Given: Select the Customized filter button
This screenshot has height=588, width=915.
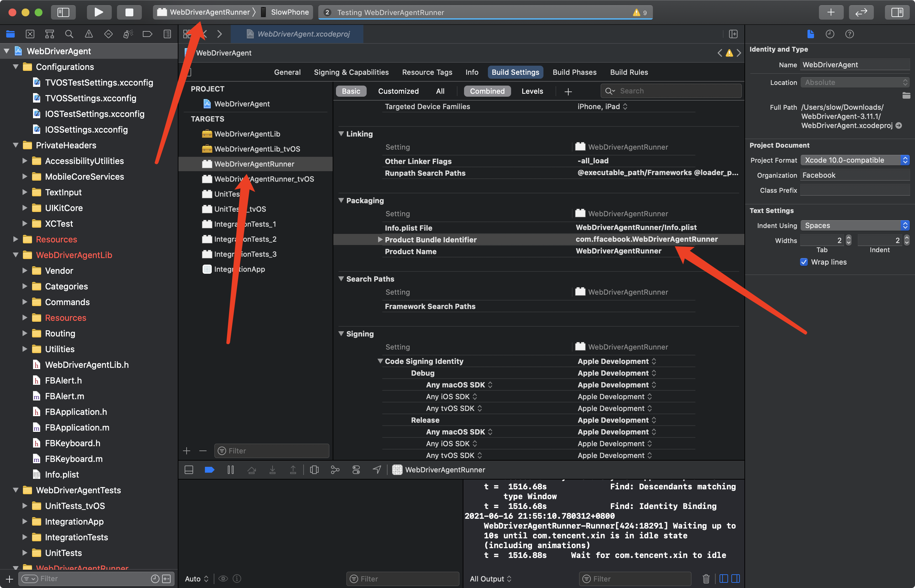Looking at the screenshot, I should click(x=398, y=91).
